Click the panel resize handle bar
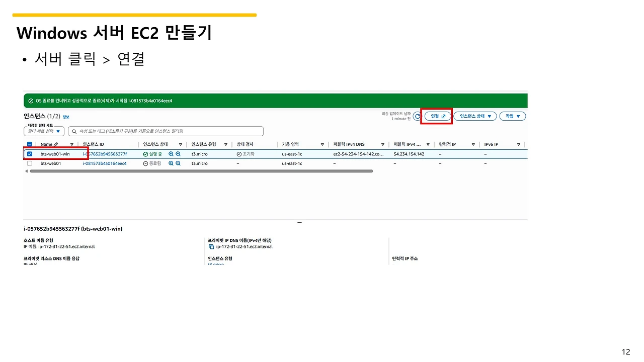Image resolution: width=644 pixels, height=362 pixels. pyautogui.click(x=299, y=222)
